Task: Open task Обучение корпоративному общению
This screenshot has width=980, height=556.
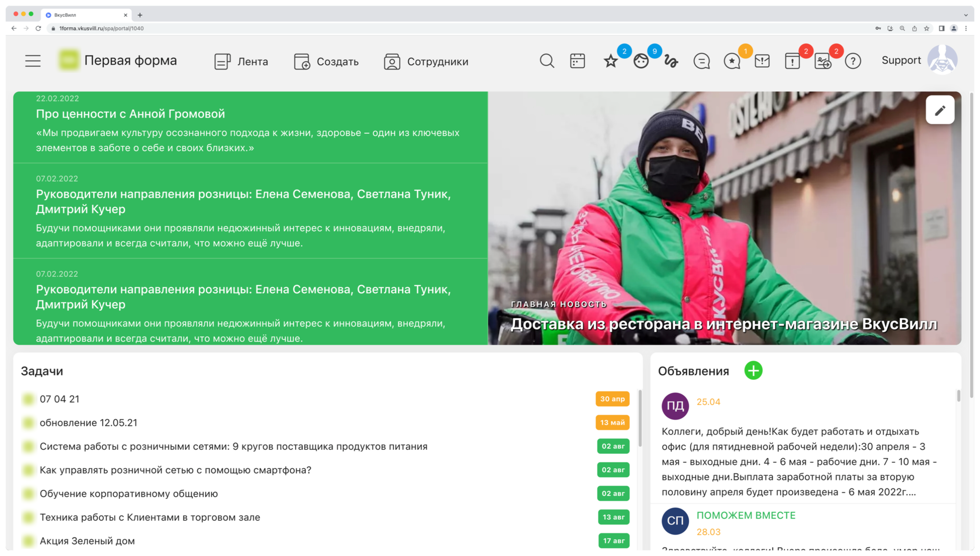Action: (129, 494)
